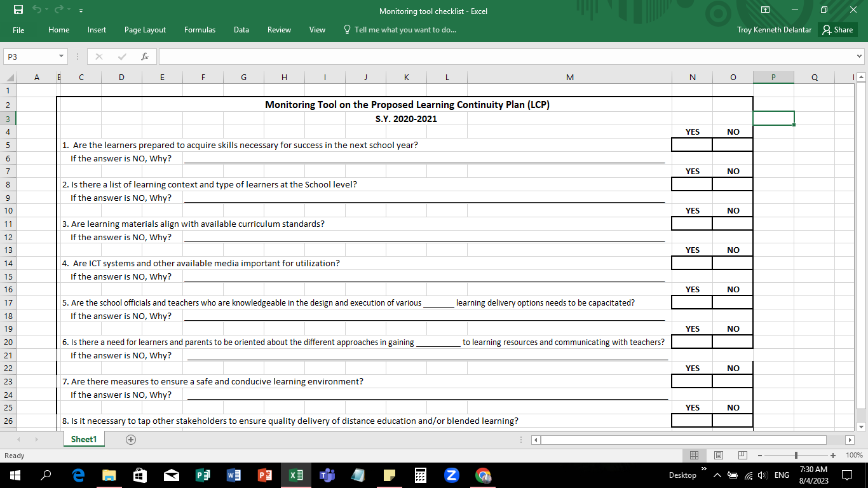Click the Save icon in the title bar
The width and height of the screenshot is (868, 488).
[18, 11]
